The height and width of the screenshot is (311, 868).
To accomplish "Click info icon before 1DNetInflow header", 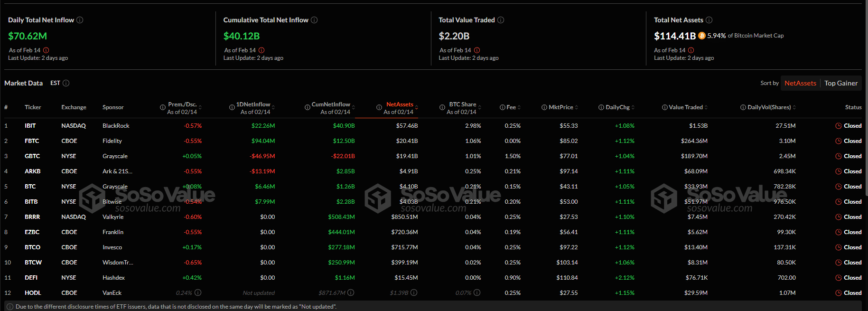I will point(232,108).
